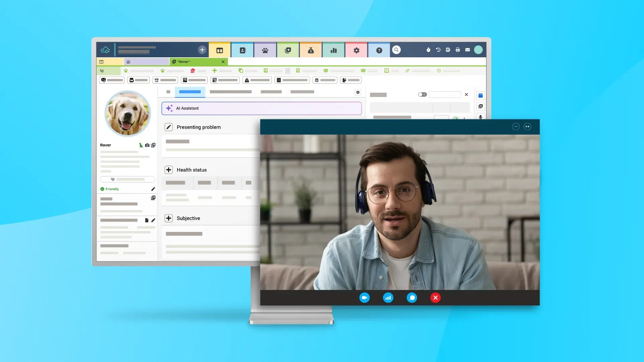Image resolution: width=644 pixels, height=362 pixels.
Task: Click the question mark help tab
Action: (x=379, y=50)
